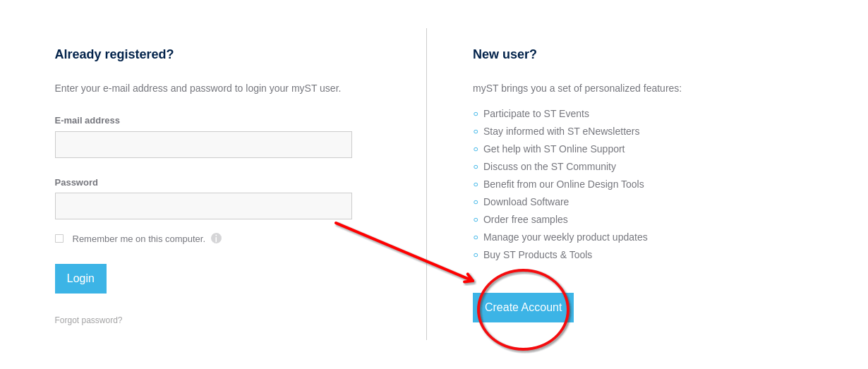Click the 'Remember me on this computer' label

coord(138,239)
